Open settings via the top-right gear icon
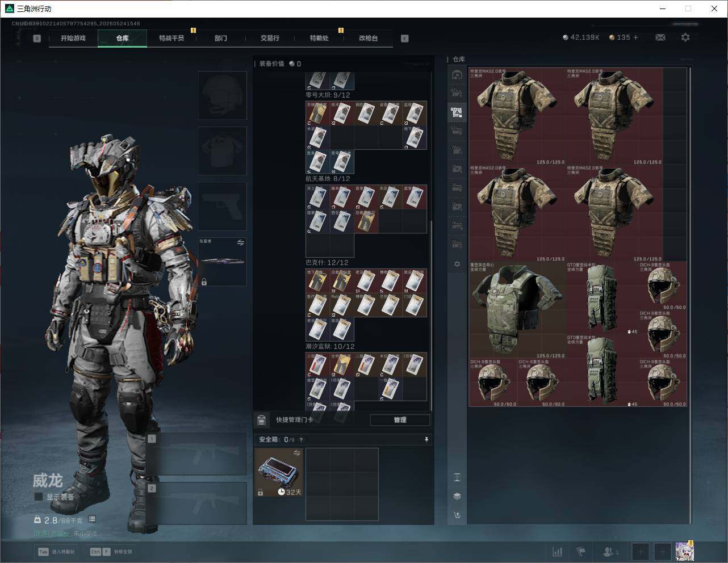Image resolution: width=728 pixels, height=563 pixels. [685, 37]
